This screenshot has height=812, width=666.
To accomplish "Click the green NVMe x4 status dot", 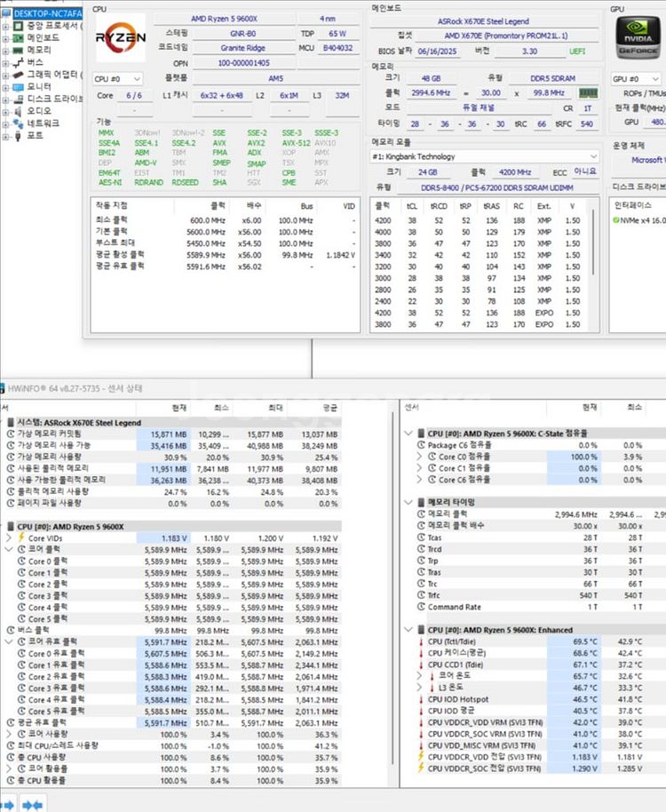I will pos(615,220).
